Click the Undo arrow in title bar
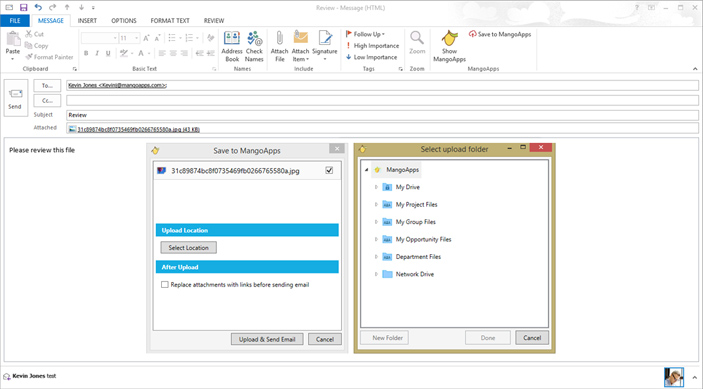 pyautogui.click(x=38, y=8)
